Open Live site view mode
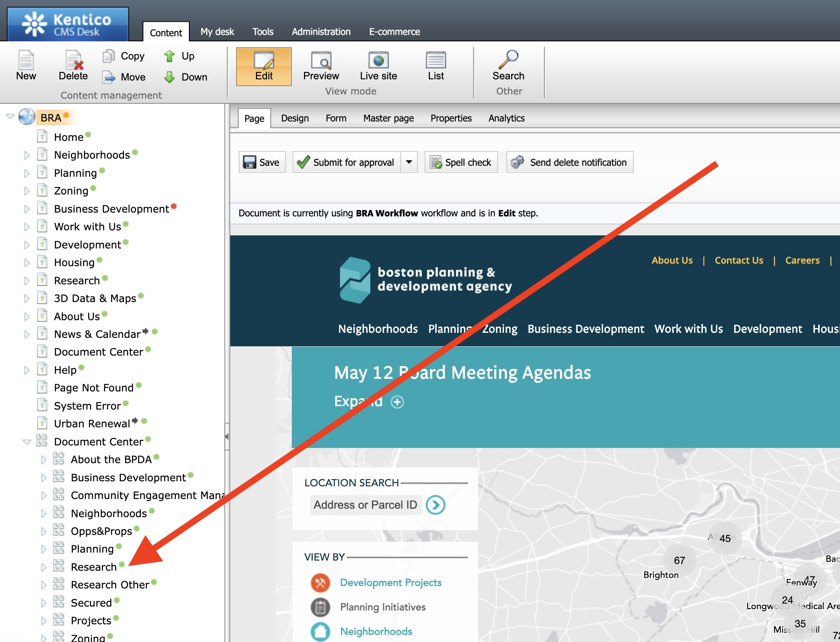The image size is (840, 642). click(x=378, y=61)
